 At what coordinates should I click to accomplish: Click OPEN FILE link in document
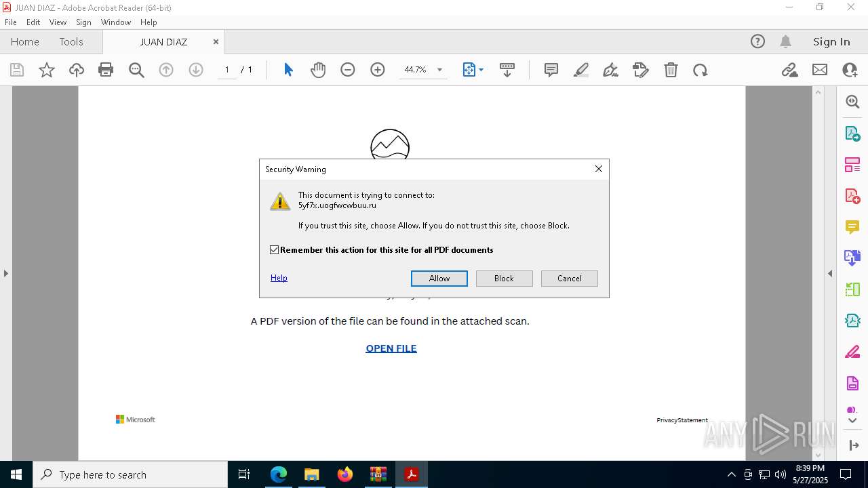391,348
